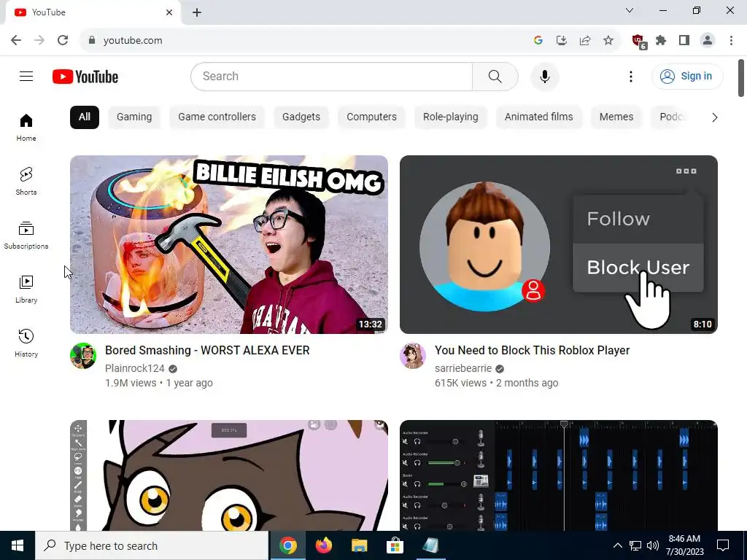Open Firefox from taskbar
The image size is (747, 560).
pos(323,545)
